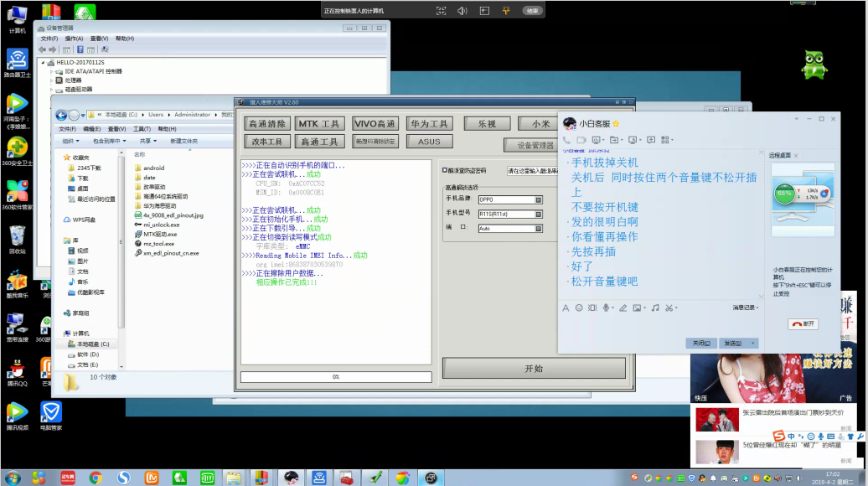Click the large 开始 button
Screen dimensions: 868x486
click(x=534, y=368)
